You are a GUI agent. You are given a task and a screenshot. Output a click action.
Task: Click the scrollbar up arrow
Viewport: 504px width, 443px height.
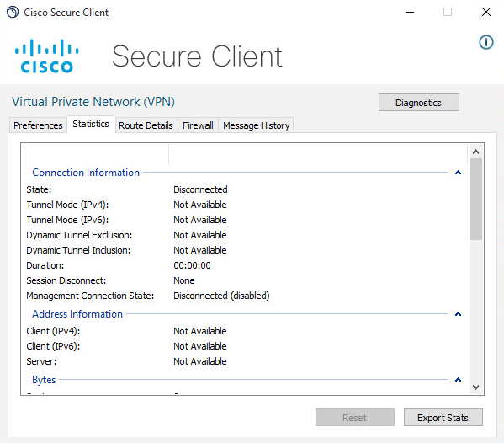(475, 152)
